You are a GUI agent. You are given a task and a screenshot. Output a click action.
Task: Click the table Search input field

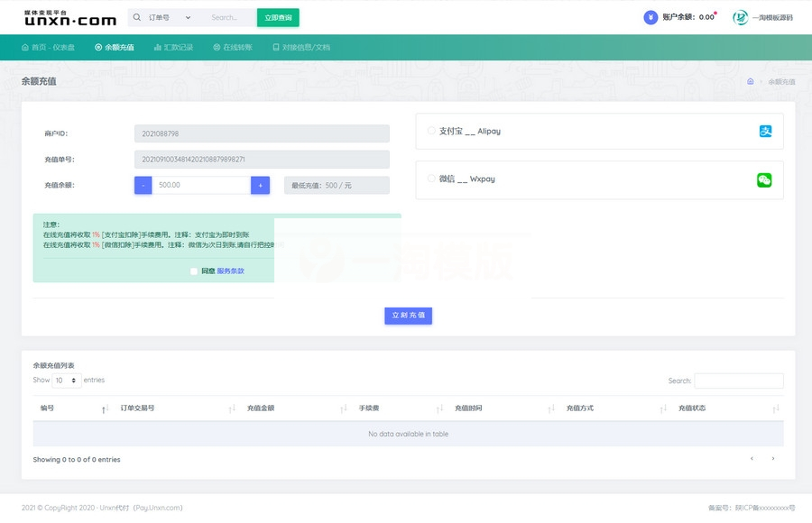tap(738, 381)
